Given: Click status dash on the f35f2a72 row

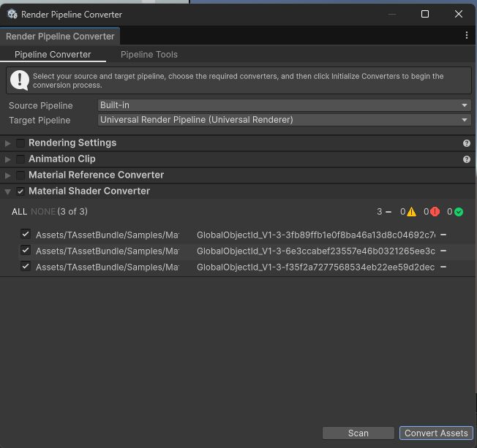Looking at the screenshot, I should click(443, 267).
